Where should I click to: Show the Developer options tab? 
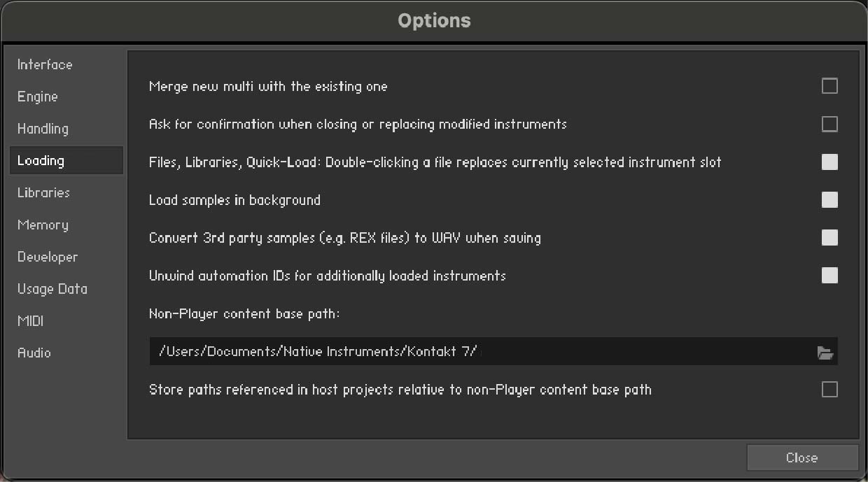click(x=48, y=257)
